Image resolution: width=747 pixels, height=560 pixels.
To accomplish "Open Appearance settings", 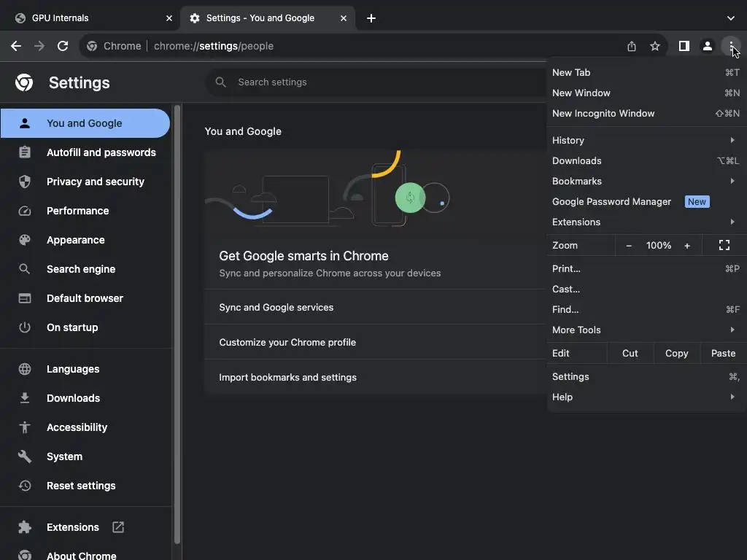I will point(85,240).
